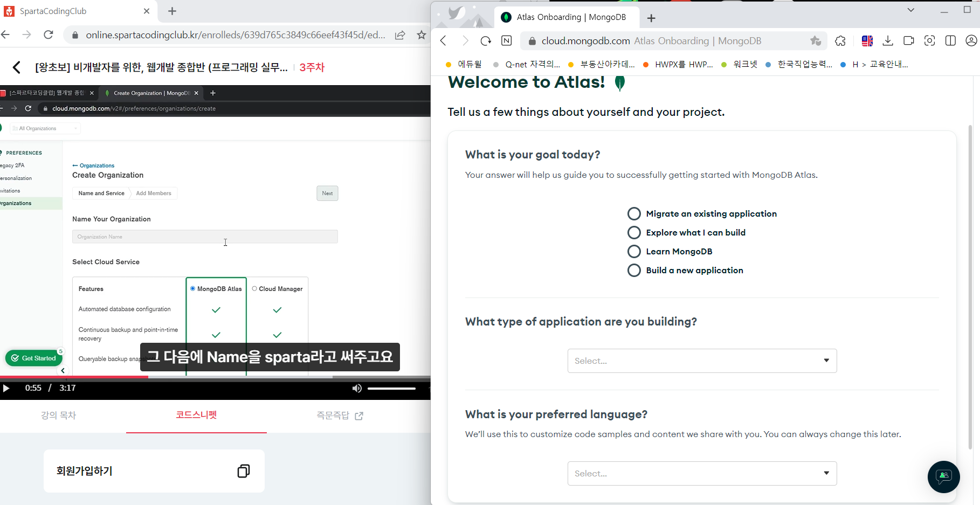Screen dimensions: 980x505
Task: Share the SpartaCodingClub page link
Action: [x=400, y=35]
